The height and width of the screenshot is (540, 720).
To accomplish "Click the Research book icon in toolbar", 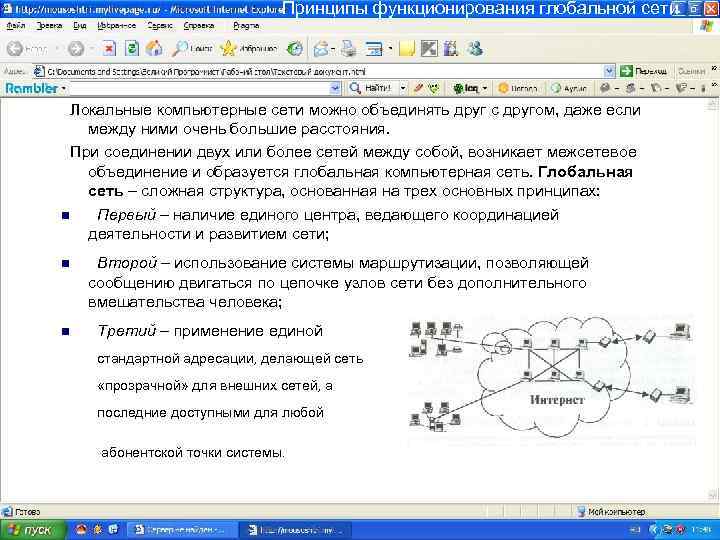I will 451,49.
